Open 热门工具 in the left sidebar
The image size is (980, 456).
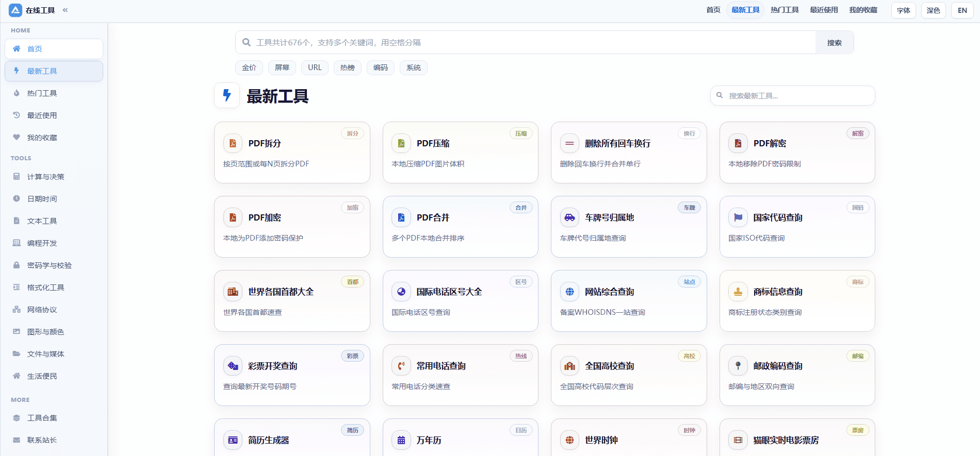point(54,93)
